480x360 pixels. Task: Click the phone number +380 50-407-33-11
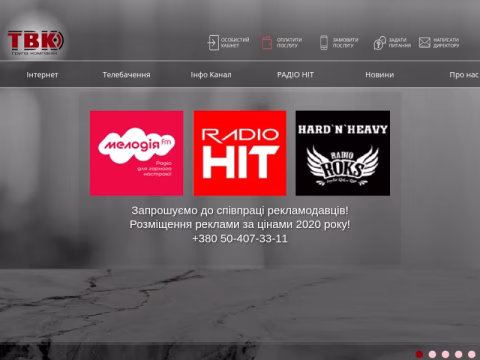coord(240,239)
